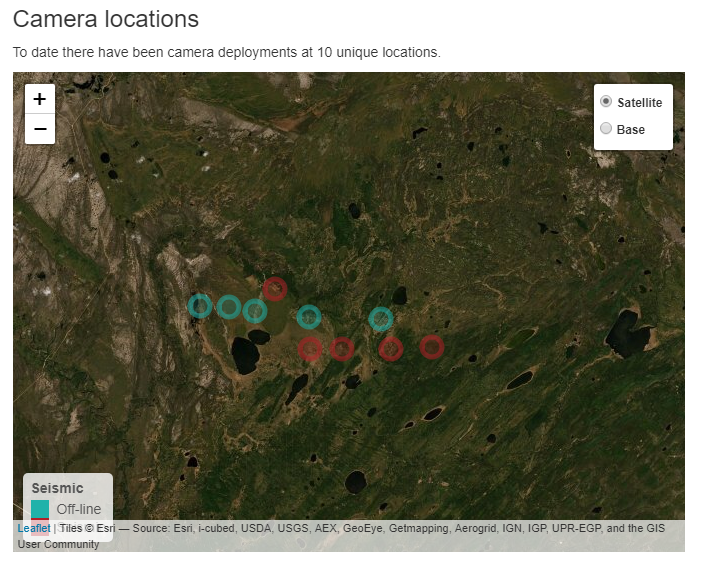716x569 pixels.
Task: Select the easternmost red camera marker
Action: (x=432, y=347)
